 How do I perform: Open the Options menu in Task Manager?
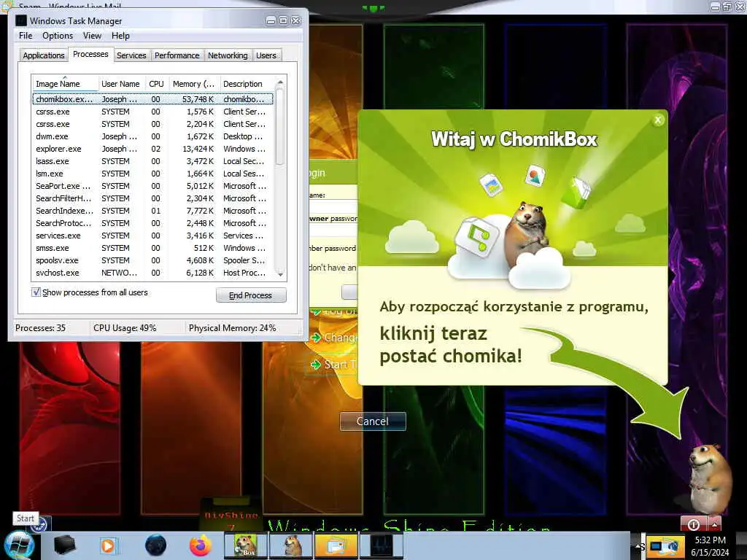[x=58, y=36]
